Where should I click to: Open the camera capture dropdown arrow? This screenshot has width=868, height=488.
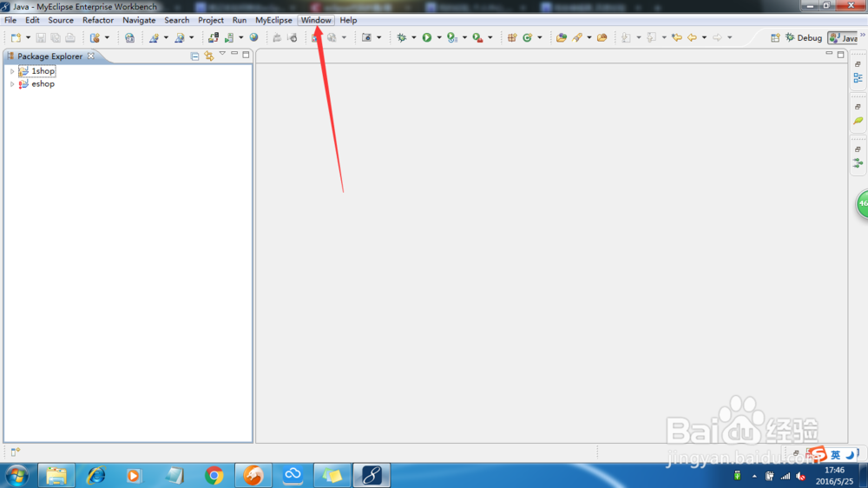(378, 37)
